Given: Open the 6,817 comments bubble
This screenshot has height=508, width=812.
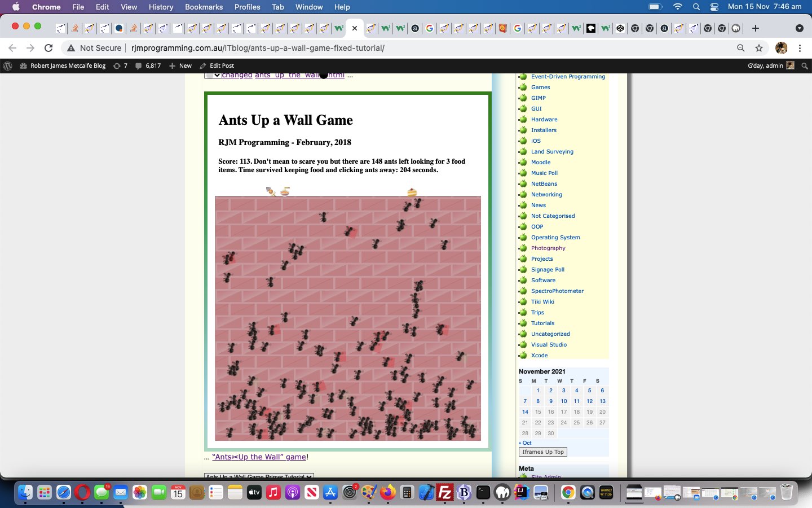Looking at the screenshot, I should pos(148,65).
